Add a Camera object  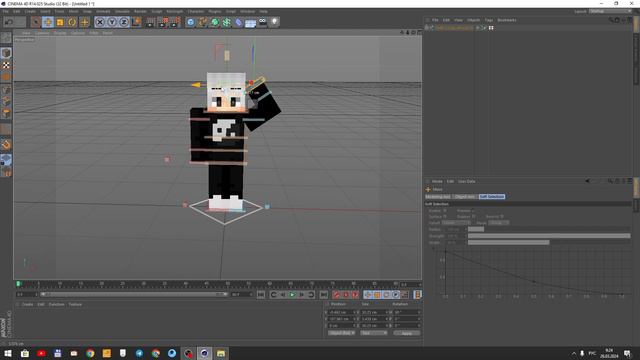pyautogui.click(x=262, y=22)
